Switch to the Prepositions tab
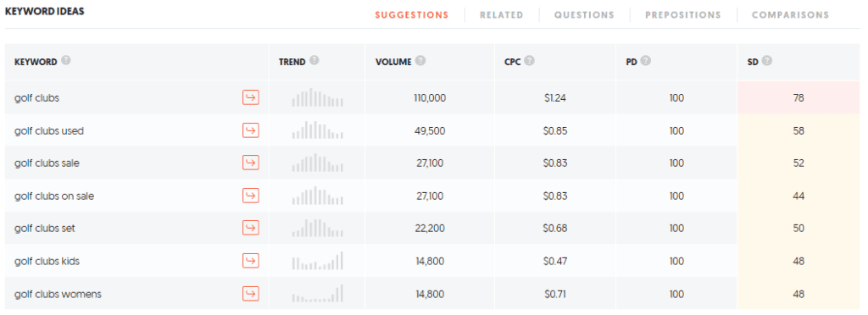868x315 pixels. [683, 15]
